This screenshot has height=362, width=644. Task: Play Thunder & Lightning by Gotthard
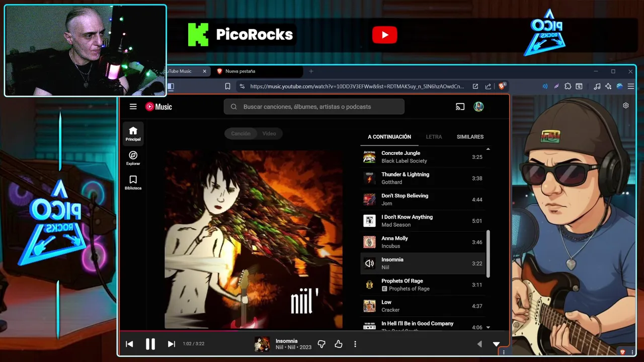point(423,178)
